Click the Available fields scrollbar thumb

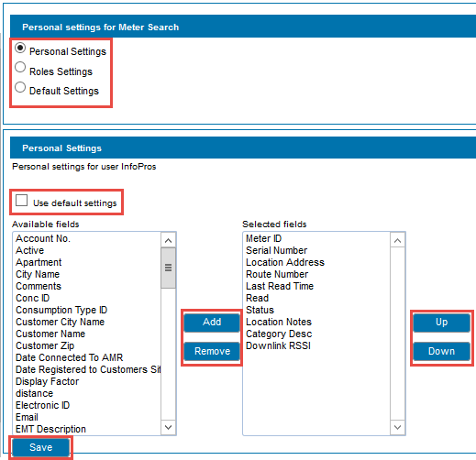click(168, 268)
